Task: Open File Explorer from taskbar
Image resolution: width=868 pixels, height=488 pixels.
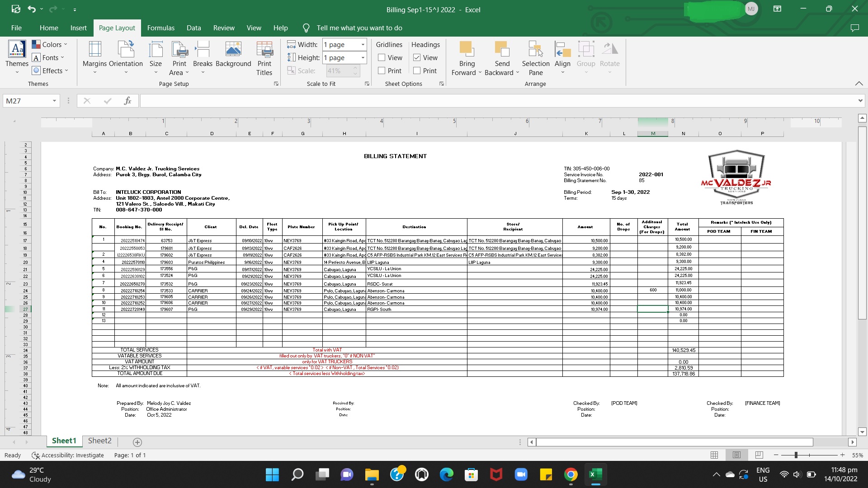Action: point(372,474)
